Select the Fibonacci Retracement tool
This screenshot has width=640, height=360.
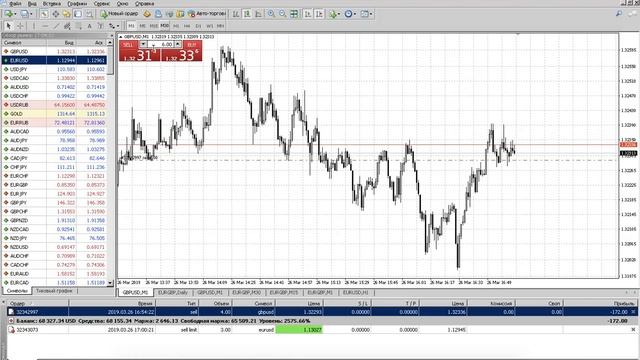(x=78, y=26)
